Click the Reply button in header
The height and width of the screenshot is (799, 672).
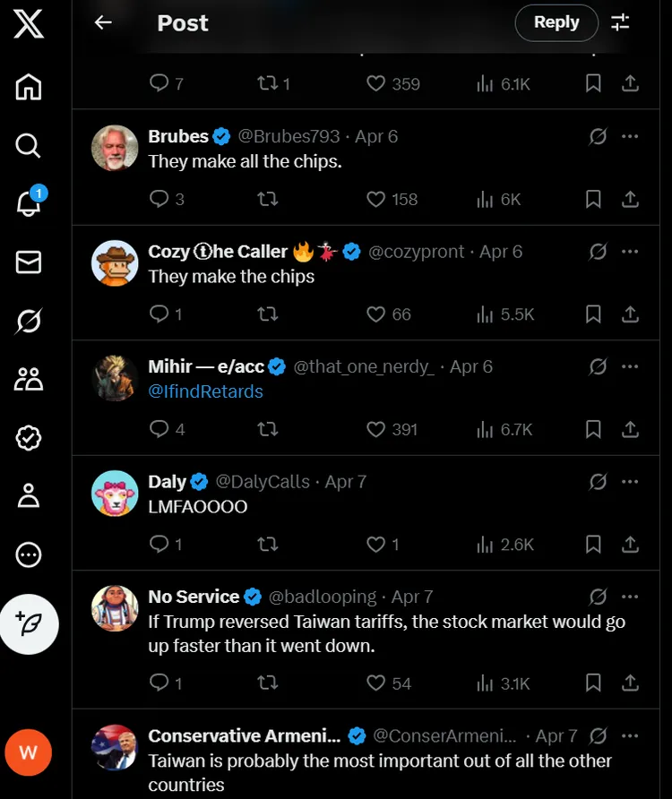click(556, 23)
